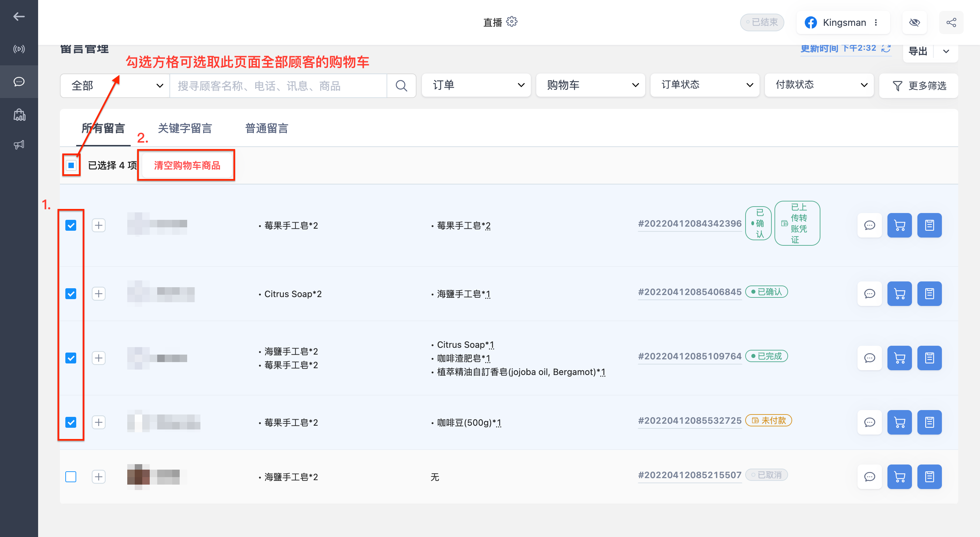The height and width of the screenshot is (537, 980).
Task: Click the back arrow in sidebar
Action: [x=19, y=16]
